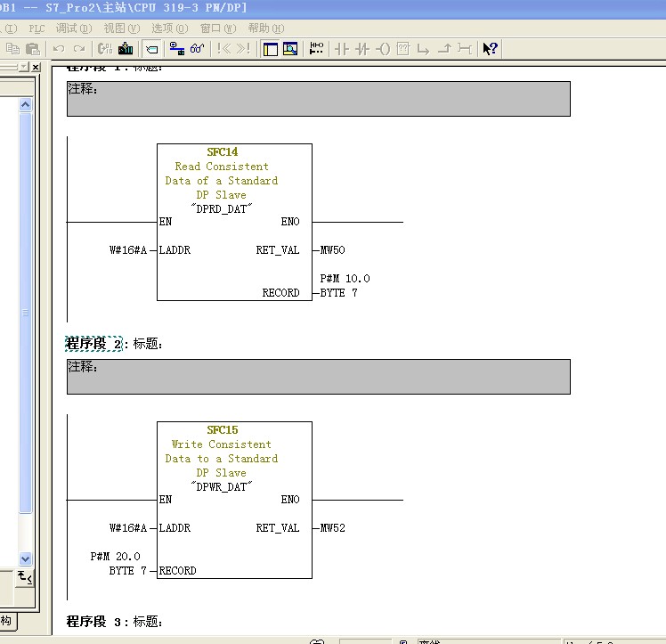This screenshot has height=644, width=666.
Task: Select the SFC15 block header
Action: tap(223, 430)
